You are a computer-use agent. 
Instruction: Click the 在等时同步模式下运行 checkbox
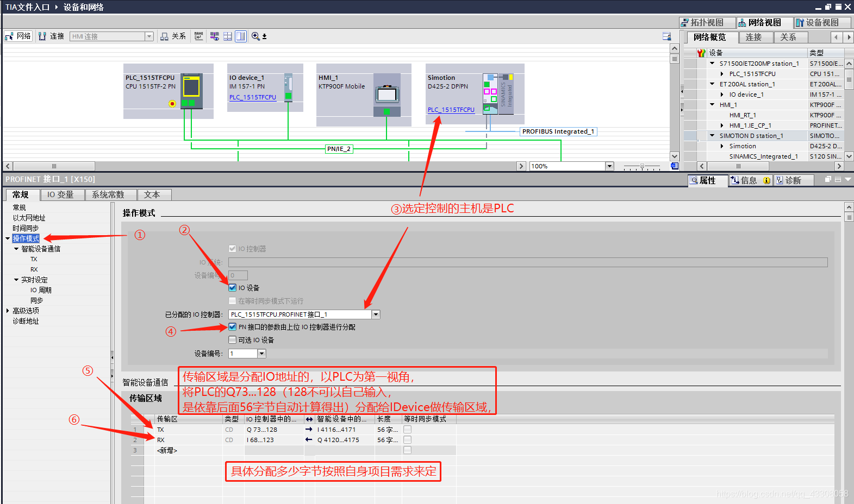click(x=233, y=301)
